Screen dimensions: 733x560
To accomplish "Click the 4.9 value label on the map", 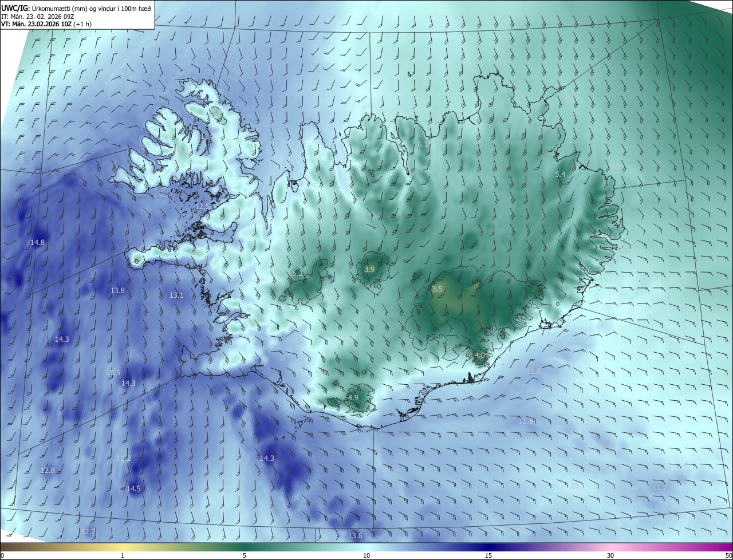I will [353, 398].
